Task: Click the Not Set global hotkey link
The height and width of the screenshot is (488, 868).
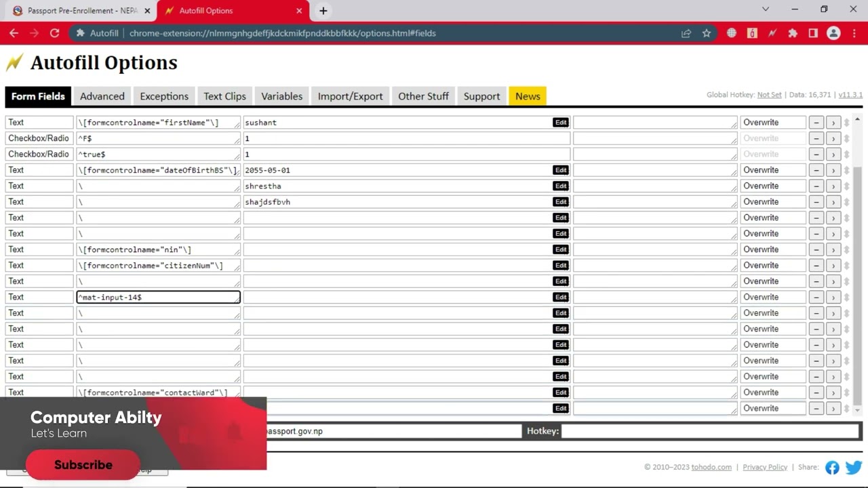Action: [x=769, y=95]
